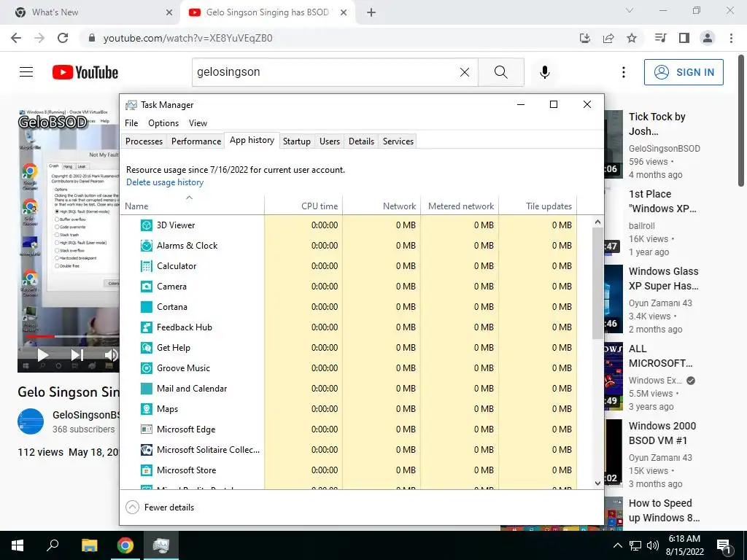Viewport: 747px width, 560px height.
Task: Click the Microsoft Store app icon
Action: pos(146,470)
